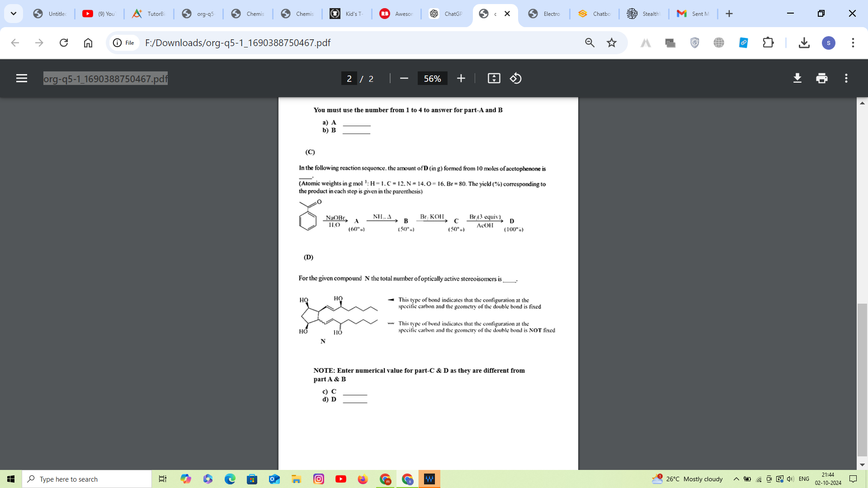Click the ENG language indicator
Viewport: 868px width, 488px height.
(x=804, y=479)
